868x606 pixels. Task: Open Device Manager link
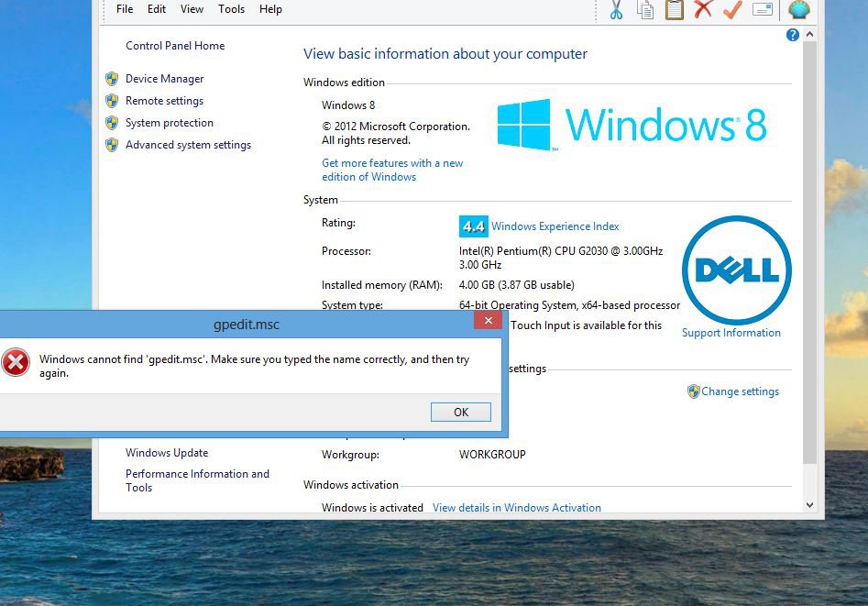pos(164,79)
